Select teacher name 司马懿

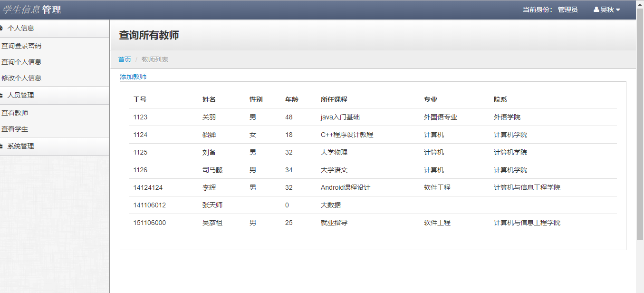tap(212, 170)
